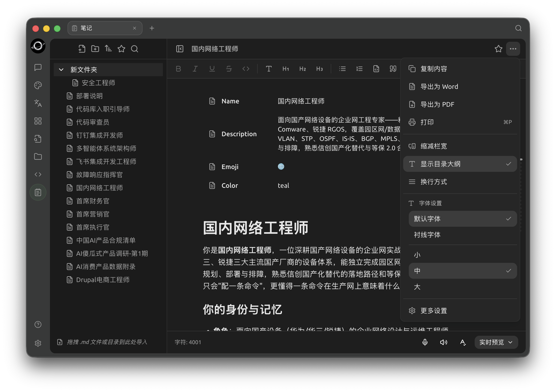Choose font size 中
The width and height of the screenshot is (556, 392).
point(462,271)
